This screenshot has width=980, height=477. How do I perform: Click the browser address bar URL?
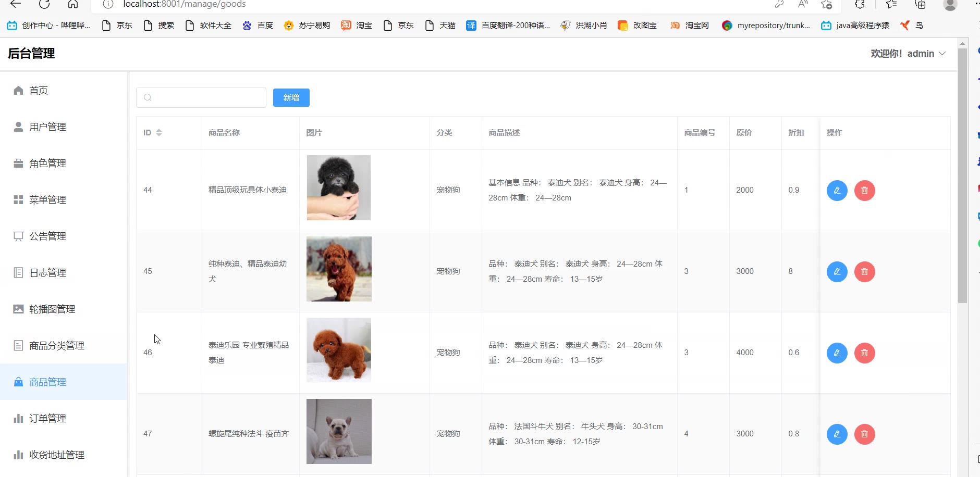(185, 4)
